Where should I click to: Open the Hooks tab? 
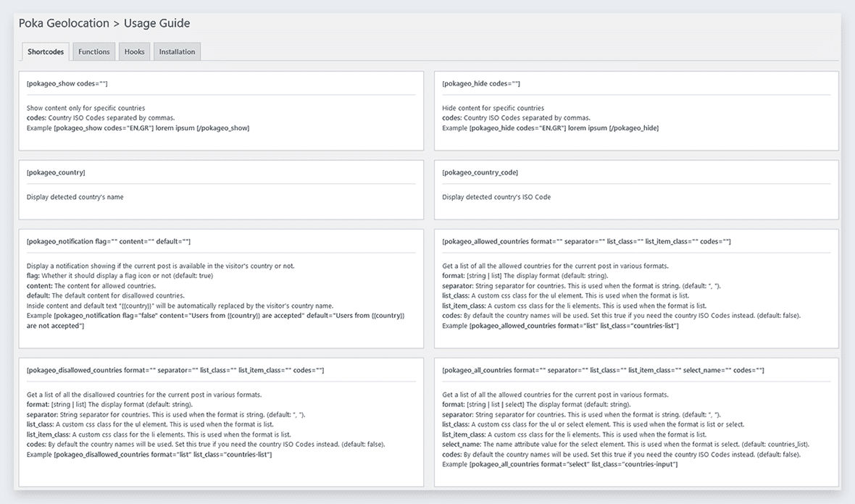(134, 51)
